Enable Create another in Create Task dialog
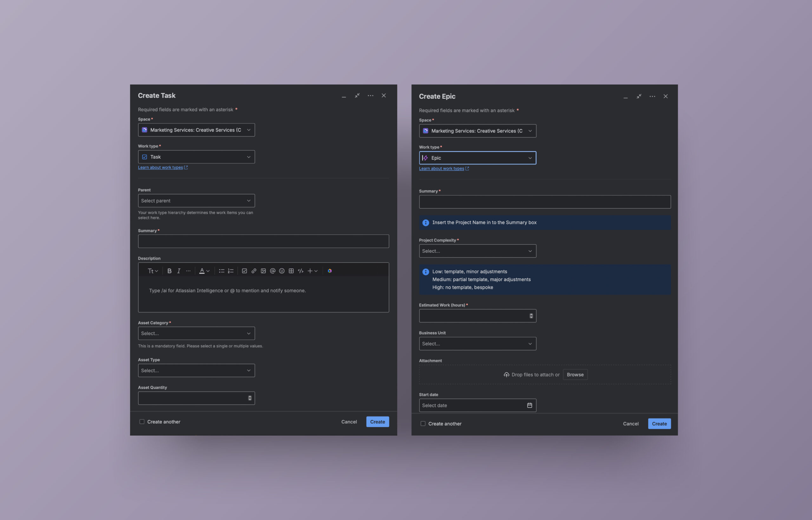Viewport: 812px width, 520px height. tap(142, 422)
